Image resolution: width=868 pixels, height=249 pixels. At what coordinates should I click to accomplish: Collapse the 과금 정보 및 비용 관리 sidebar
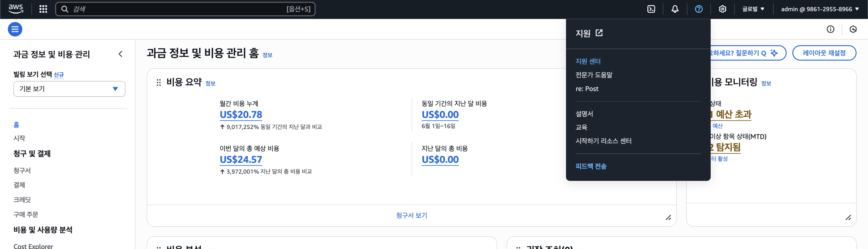(x=120, y=54)
